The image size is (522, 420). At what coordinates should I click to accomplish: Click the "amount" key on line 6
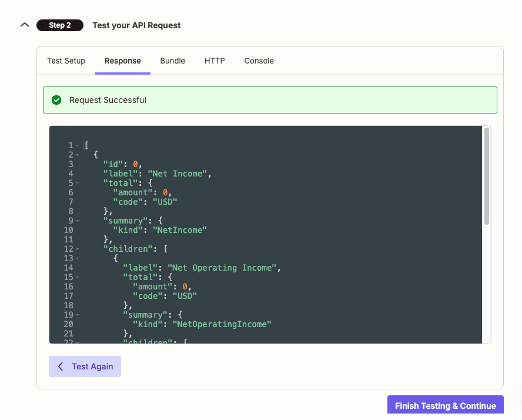pyautogui.click(x=133, y=192)
